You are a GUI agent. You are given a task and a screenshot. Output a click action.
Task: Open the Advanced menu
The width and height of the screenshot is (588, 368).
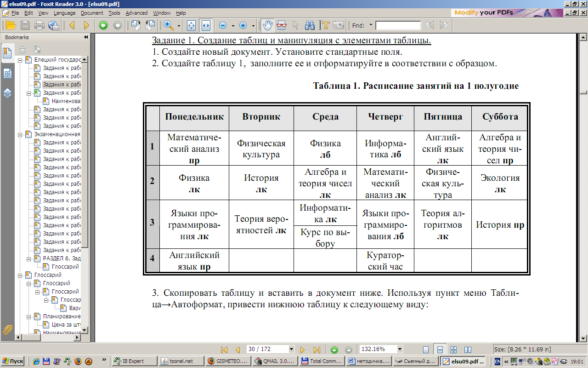136,13
